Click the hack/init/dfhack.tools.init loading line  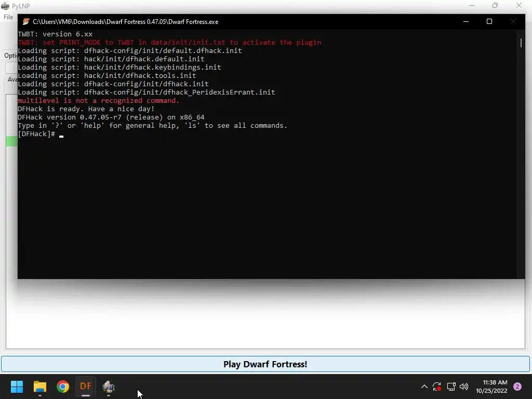(107, 76)
